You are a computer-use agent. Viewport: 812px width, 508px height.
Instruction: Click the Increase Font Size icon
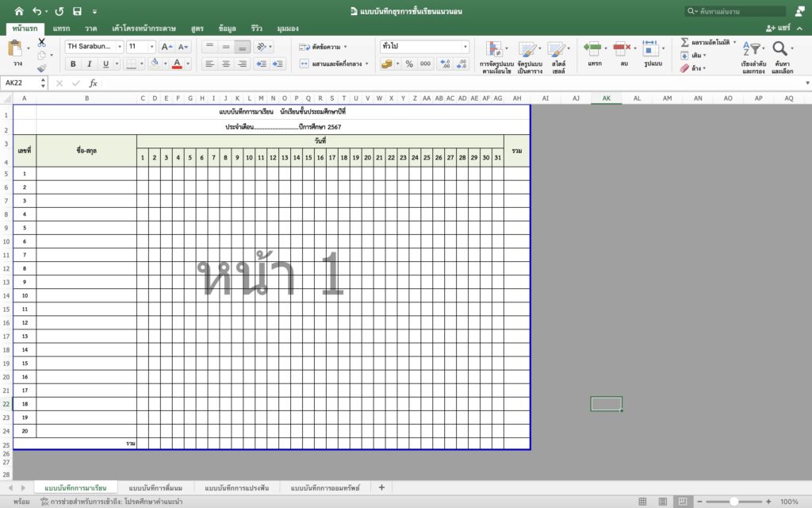[x=167, y=47]
